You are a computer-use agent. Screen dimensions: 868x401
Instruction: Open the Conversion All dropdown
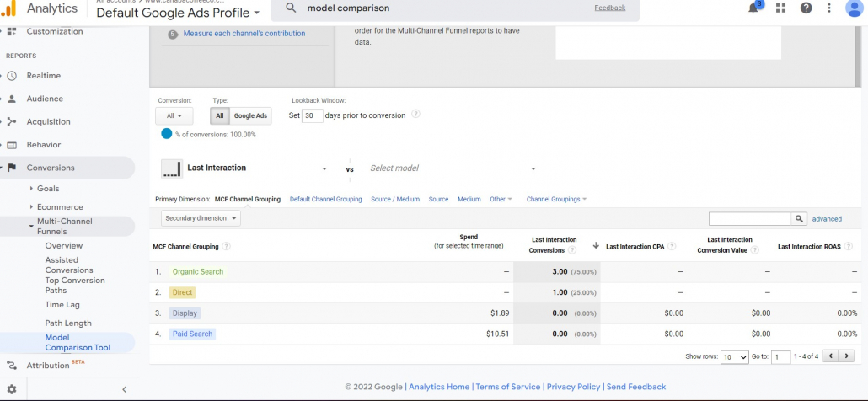(x=174, y=116)
